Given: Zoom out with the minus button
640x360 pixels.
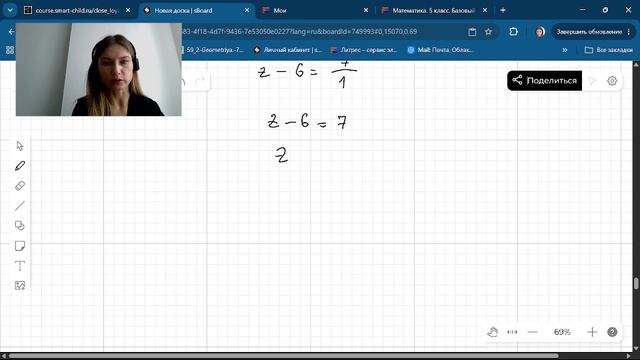Looking at the screenshot, I should [532, 332].
